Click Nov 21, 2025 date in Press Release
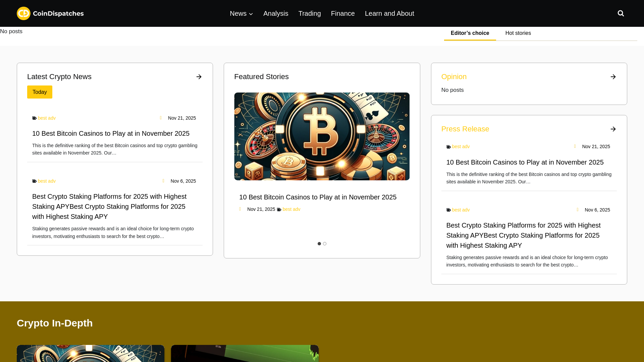Screen dimensions: 644x362 [x=596, y=146]
